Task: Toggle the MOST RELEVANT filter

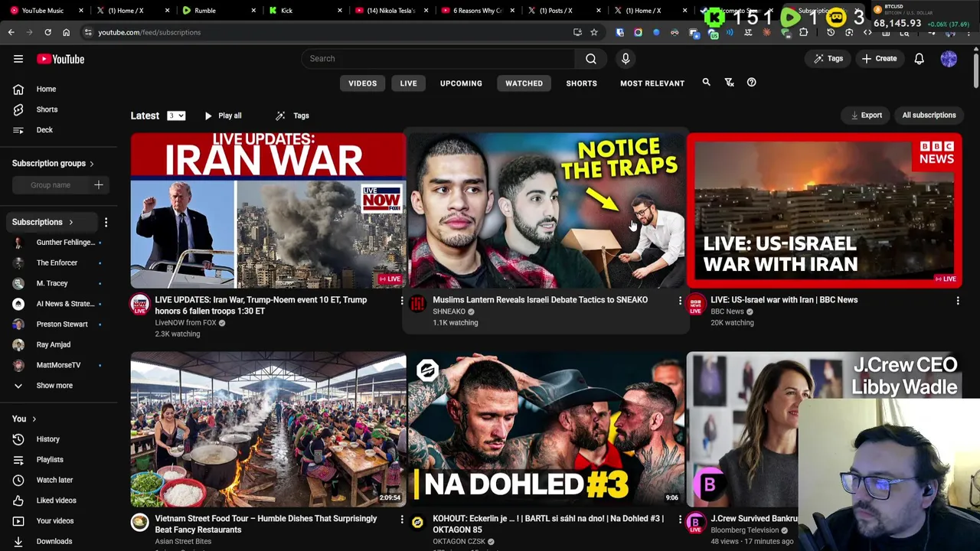Action: (652, 83)
